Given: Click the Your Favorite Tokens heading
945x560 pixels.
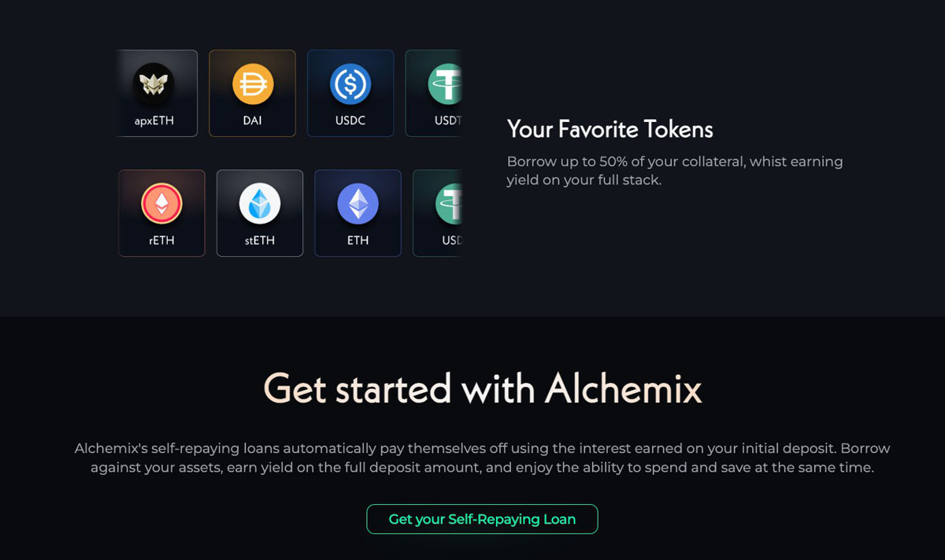Looking at the screenshot, I should pyautogui.click(x=610, y=129).
